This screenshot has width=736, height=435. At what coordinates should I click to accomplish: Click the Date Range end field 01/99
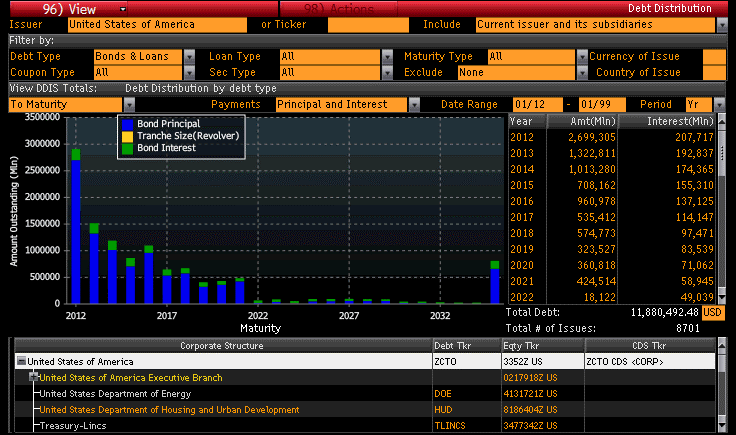pos(602,105)
